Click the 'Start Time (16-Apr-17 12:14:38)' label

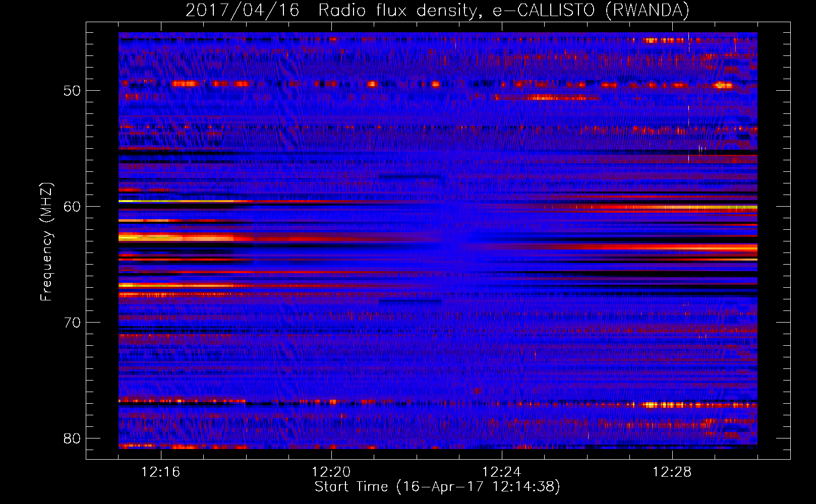point(437,487)
